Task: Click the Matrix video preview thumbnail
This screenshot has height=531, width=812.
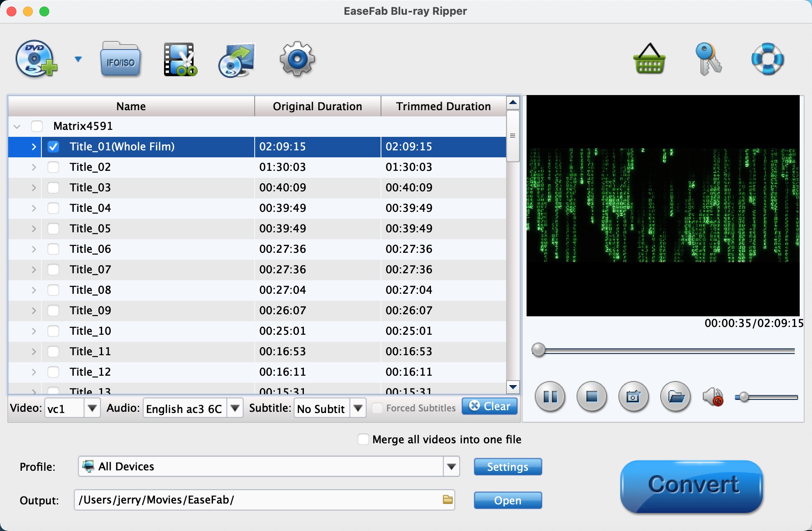Action: point(663,206)
